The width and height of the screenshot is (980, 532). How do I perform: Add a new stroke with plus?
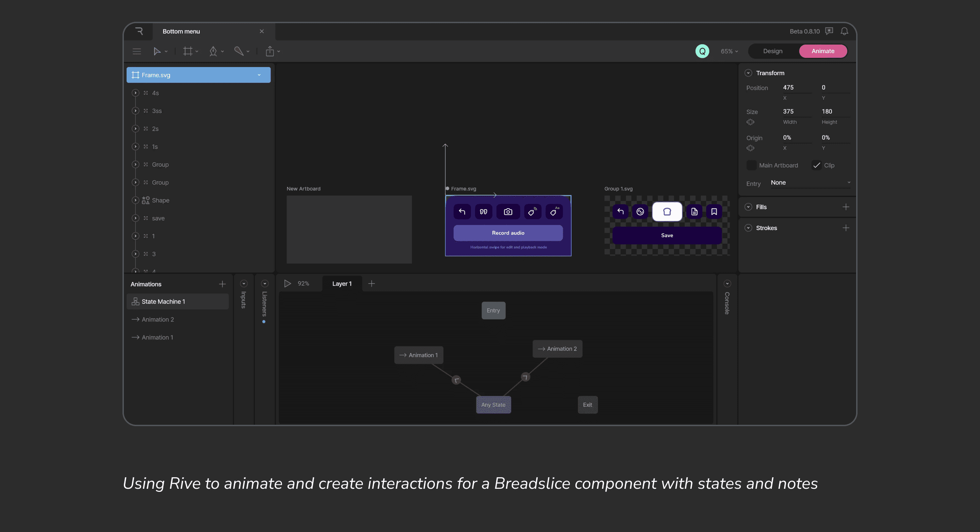(846, 228)
